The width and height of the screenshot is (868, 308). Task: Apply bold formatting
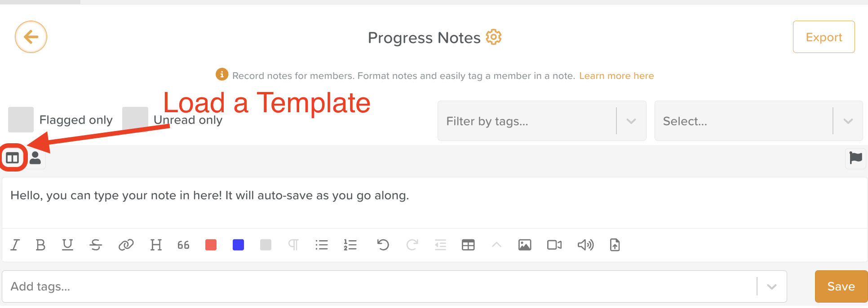[x=40, y=245]
